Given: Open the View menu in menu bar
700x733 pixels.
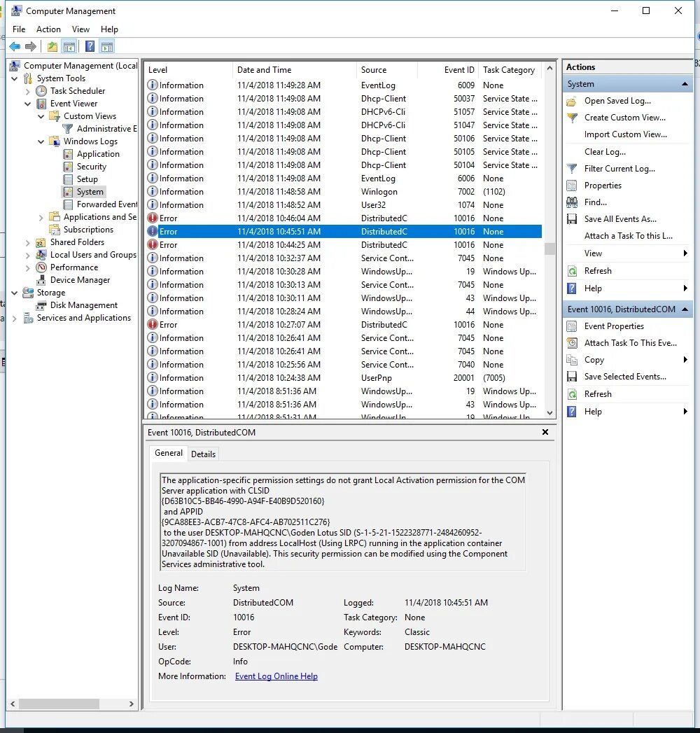Looking at the screenshot, I should (80, 29).
